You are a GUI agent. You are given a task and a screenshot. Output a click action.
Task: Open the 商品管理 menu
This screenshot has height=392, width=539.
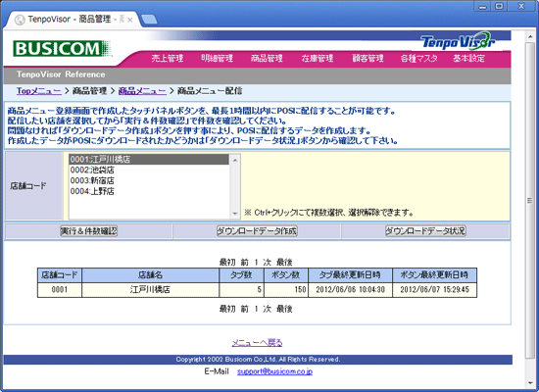tap(267, 58)
